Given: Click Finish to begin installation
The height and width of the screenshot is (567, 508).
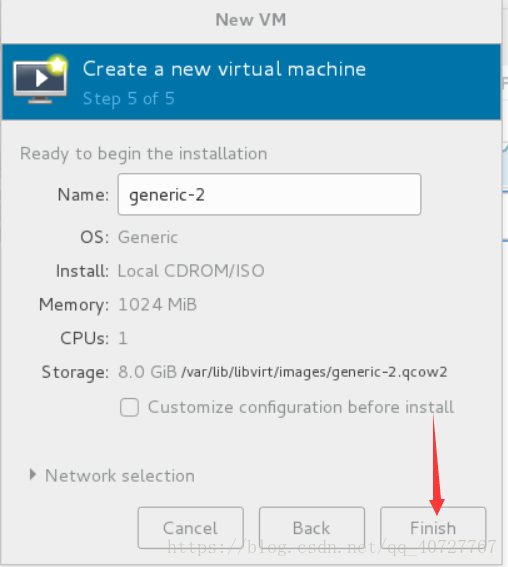Looking at the screenshot, I should tap(433, 528).
